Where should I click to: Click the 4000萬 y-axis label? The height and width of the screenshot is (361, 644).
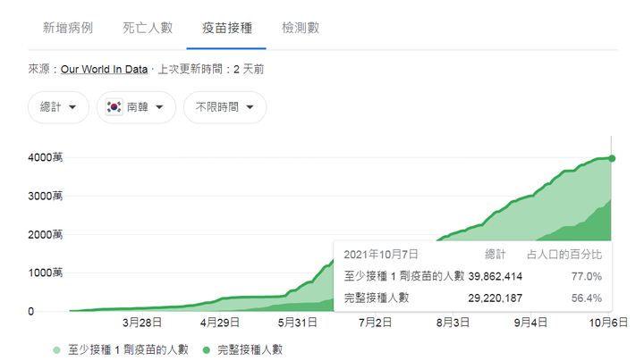[x=46, y=157]
